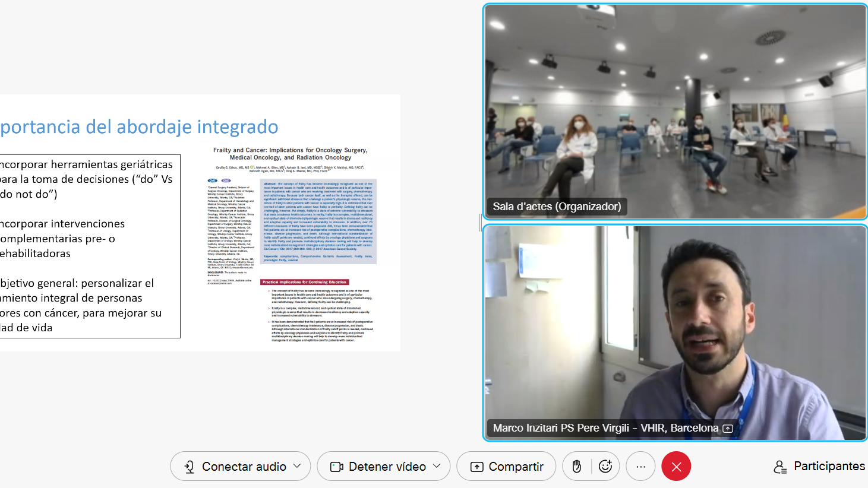Click the Sala d'actes (Organizador) name label
Viewport: 868px width, 488px height.
557,207
